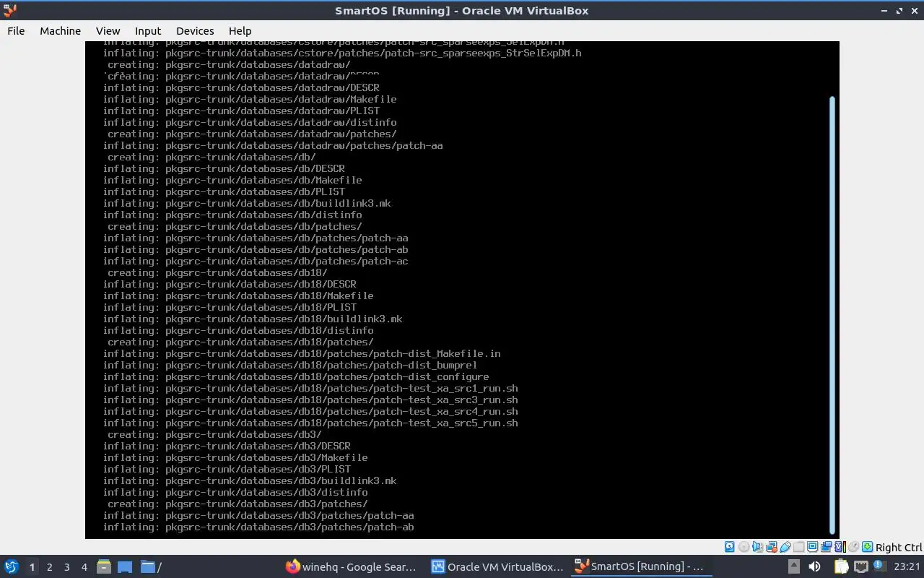Click the 23:21 clock
Viewport: 924px width, 578px height.
(x=907, y=567)
